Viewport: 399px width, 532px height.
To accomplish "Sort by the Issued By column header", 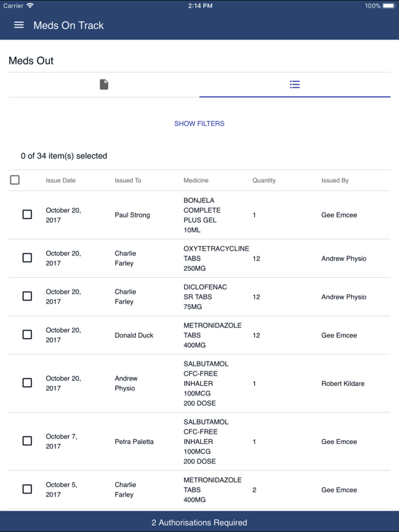I will click(335, 181).
